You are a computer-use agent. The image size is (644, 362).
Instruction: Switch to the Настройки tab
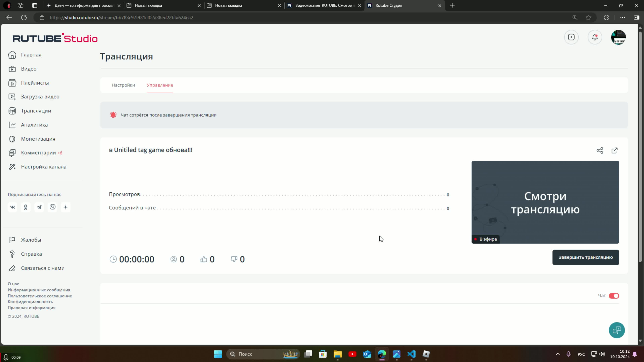(123, 85)
